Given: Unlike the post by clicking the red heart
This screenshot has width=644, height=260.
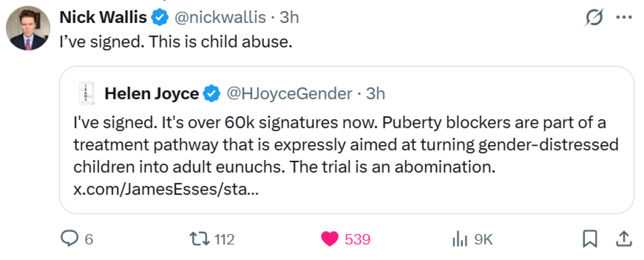Looking at the screenshot, I should click(x=330, y=238).
